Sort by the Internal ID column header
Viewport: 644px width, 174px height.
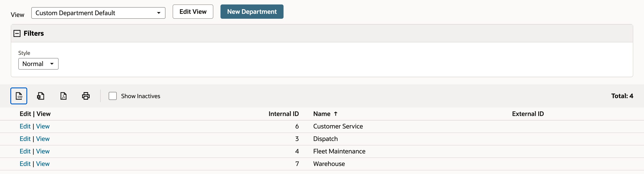pyautogui.click(x=284, y=114)
